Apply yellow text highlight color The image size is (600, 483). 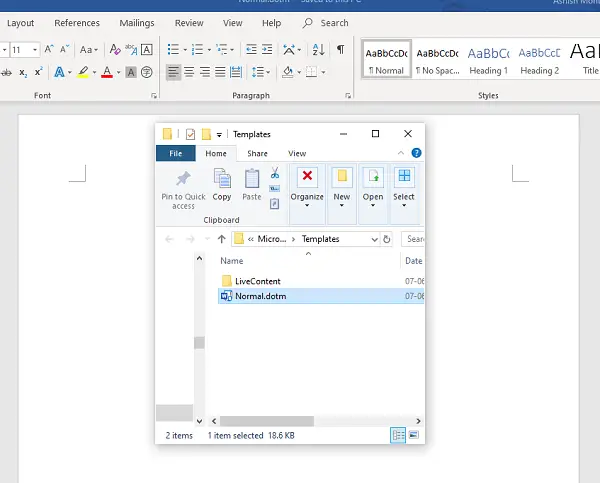83,72
